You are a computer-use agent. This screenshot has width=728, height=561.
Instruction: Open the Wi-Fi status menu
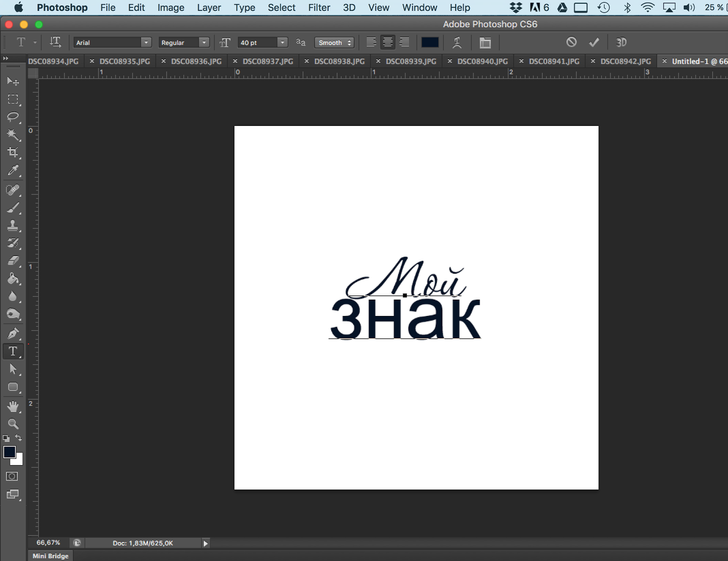647,8
